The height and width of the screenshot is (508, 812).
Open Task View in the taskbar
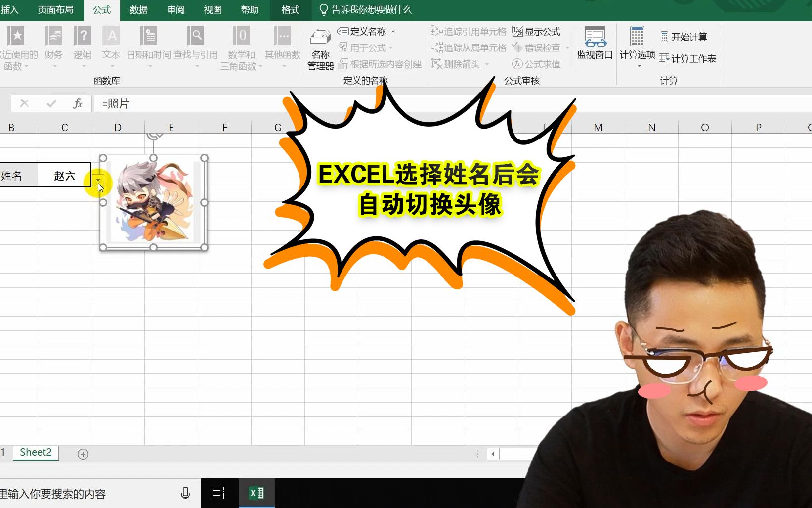pyautogui.click(x=218, y=493)
